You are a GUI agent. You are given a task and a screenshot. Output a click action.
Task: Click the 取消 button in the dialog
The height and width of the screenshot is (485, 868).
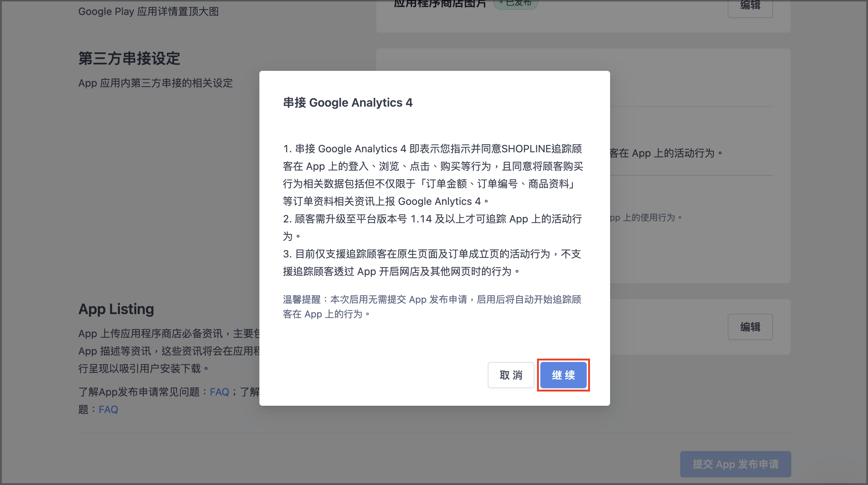511,375
